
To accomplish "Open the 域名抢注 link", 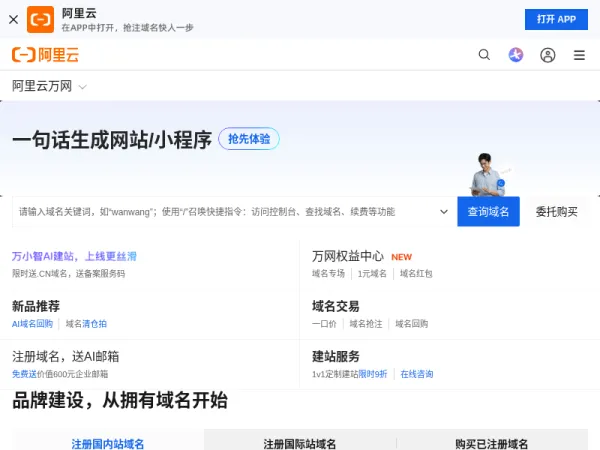I will point(366,324).
